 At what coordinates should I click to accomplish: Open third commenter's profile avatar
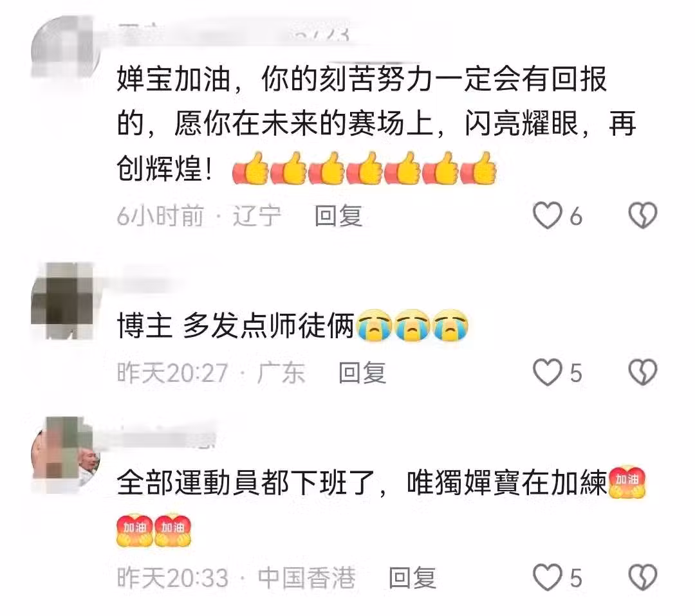click(x=66, y=455)
